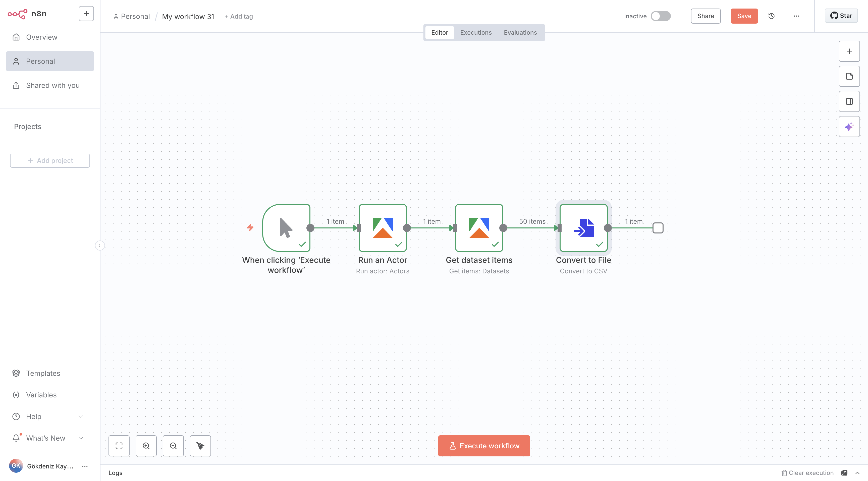Viewport: 868px width, 481px height.
Task: Select the zoom in canvas control
Action: coord(146,446)
